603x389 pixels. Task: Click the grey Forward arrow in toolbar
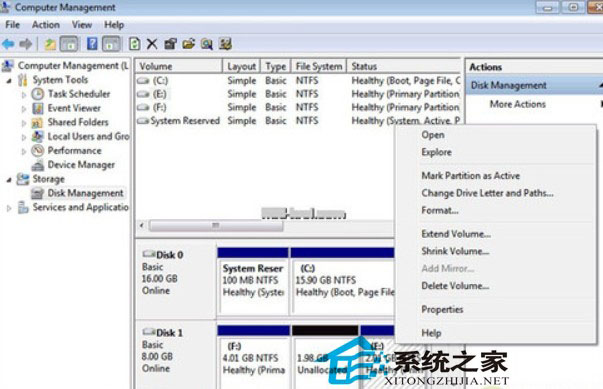26,44
